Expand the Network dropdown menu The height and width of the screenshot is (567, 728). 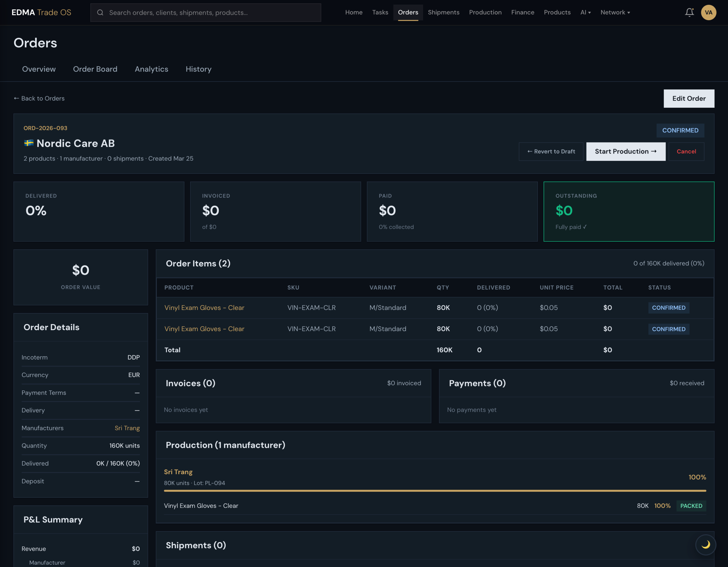pyautogui.click(x=615, y=12)
